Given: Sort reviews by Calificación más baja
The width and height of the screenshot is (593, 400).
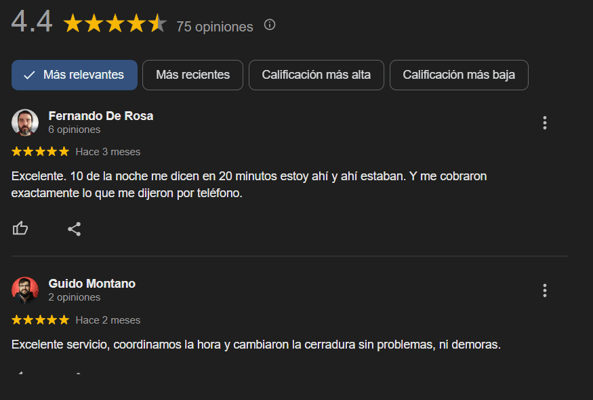Looking at the screenshot, I should [459, 75].
